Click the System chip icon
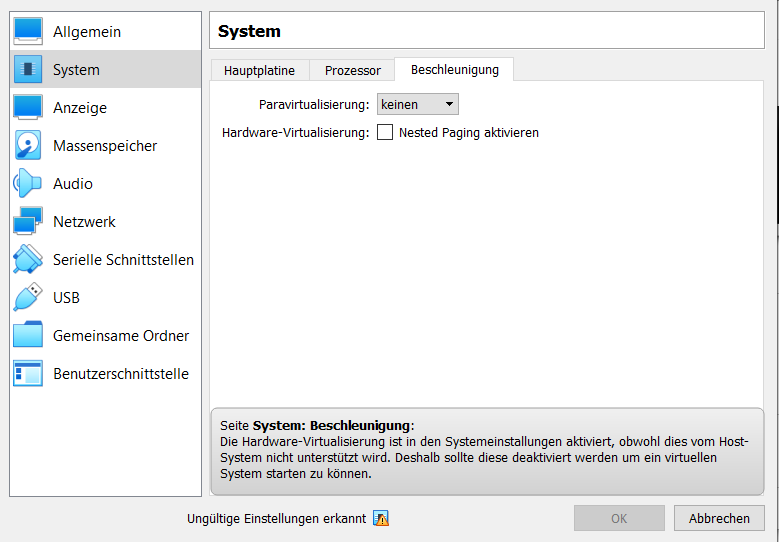This screenshot has width=779, height=542. pos(28,69)
